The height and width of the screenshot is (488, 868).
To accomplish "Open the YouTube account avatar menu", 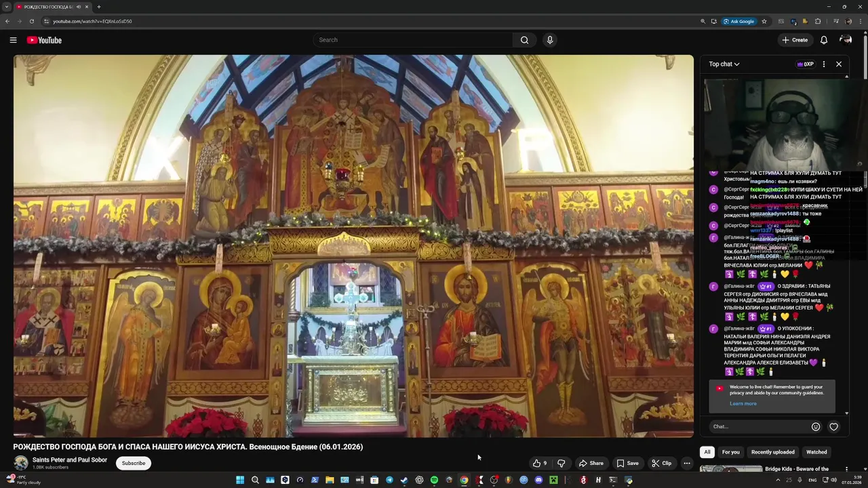I will pos(846,40).
